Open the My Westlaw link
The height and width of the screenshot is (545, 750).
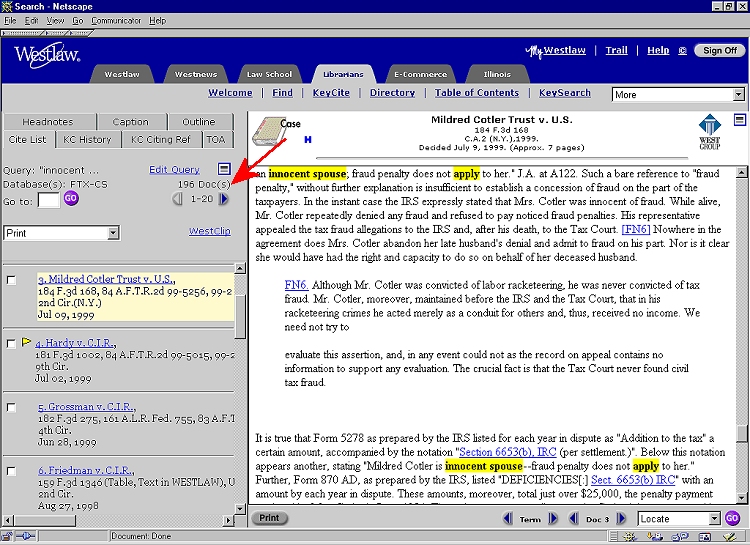click(x=555, y=50)
